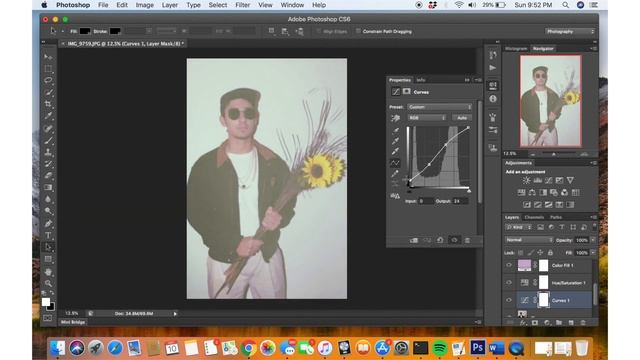
Task: Add a Brightness/Contrast adjustment
Action: (x=527, y=180)
